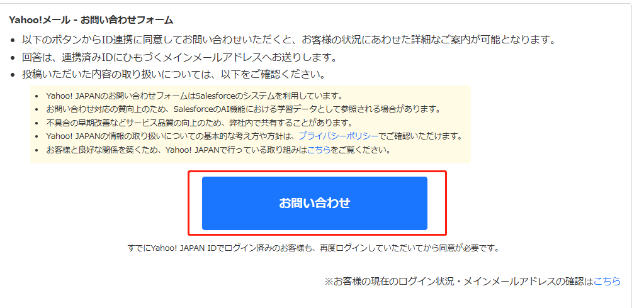Click the Salesforceのシステムを利用 notice line
644x308 pixels.
pos(195,96)
